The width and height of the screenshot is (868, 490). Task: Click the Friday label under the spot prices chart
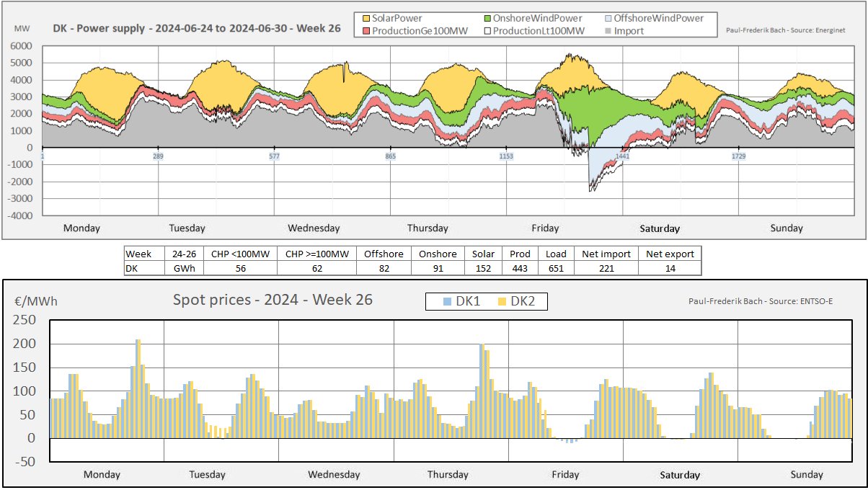(565, 474)
